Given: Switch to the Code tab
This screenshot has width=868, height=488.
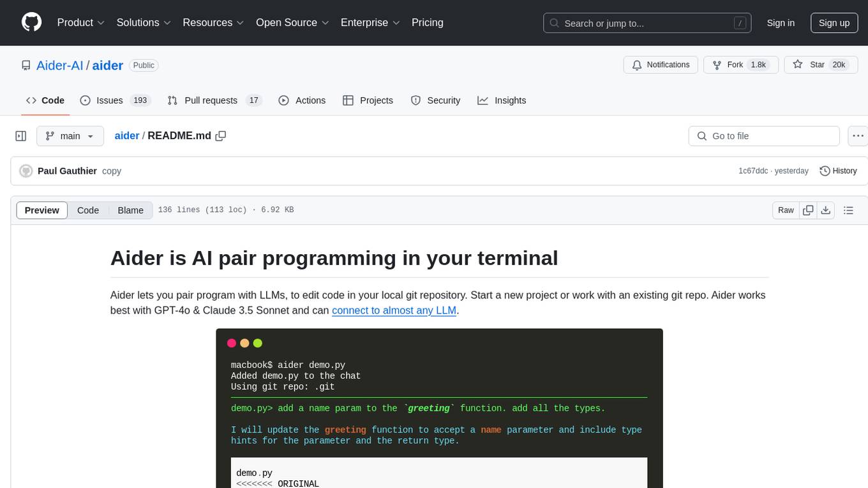Looking at the screenshot, I should pos(45,100).
